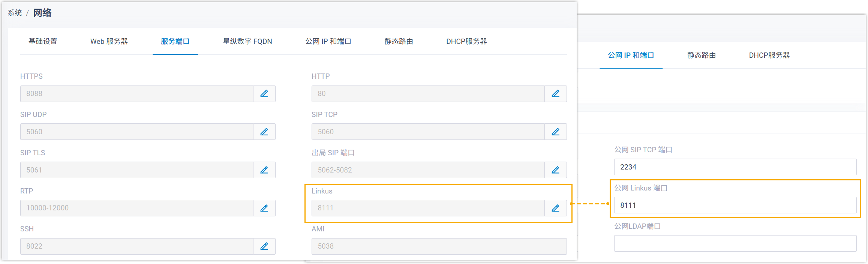
Task: Edit the outbound SIP port range (出局 SIP 端口)
Action: point(555,170)
